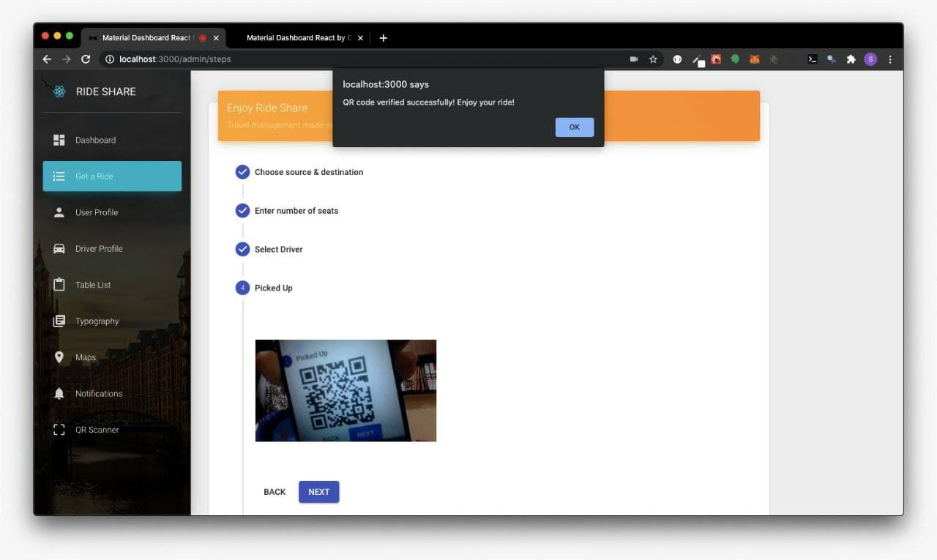This screenshot has height=560, width=937.
Task: Click the QR Scanner frame icon
Action: pos(59,430)
